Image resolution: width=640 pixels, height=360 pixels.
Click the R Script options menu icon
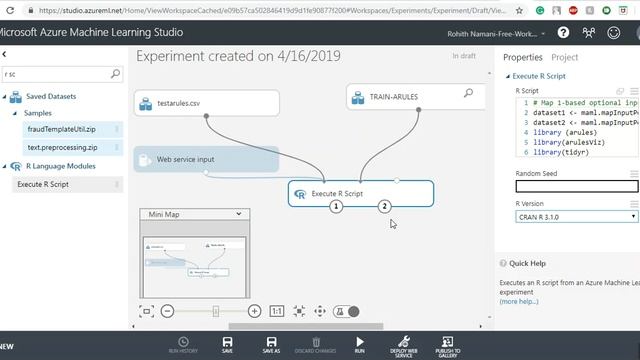coord(634,91)
